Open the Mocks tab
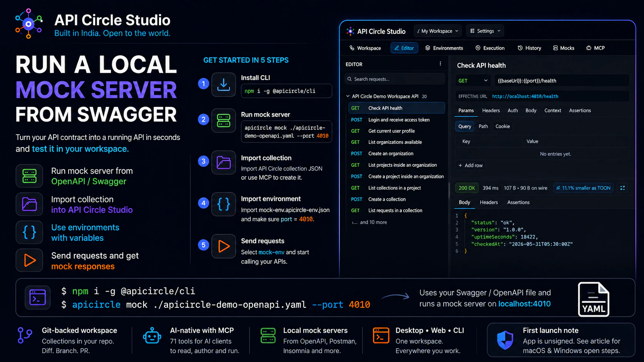This screenshot has height=362, width=644. click(563, 48)
